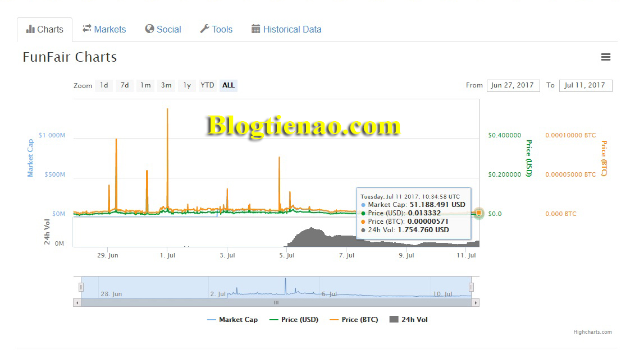The height and width of the screenshot is (350, 644).
Task: Toggle Price (BTC) series in legend
Action: click(x=354, y=320)
